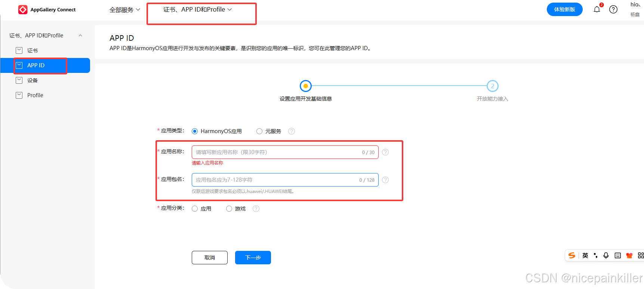Select HarmonyOS应用 radio button
Image resolution: width=644 pixels, height=289 pixels.
[x=195, y=131]
